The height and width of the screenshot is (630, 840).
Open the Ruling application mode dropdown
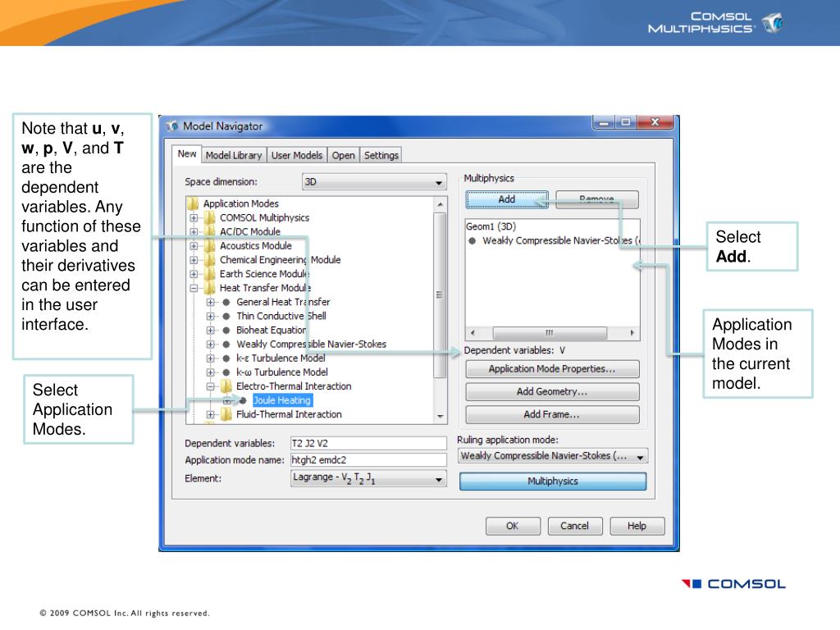553,456
